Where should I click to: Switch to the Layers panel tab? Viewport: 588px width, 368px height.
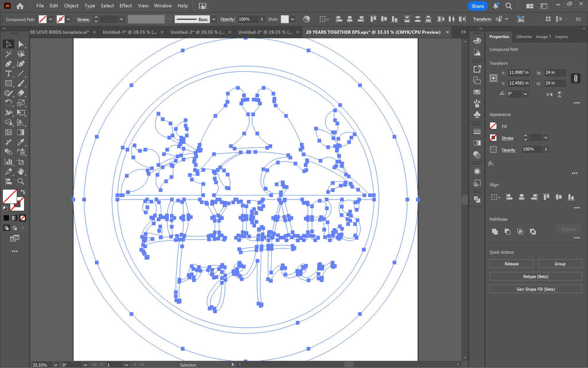pyautogui.click(x=562, y=37)
